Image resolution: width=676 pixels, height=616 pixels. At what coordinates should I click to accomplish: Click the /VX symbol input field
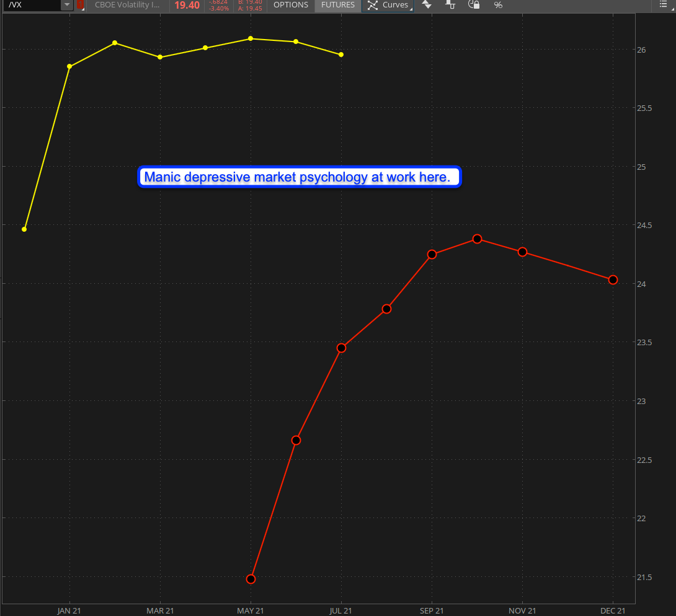click(x=34, y=5)
